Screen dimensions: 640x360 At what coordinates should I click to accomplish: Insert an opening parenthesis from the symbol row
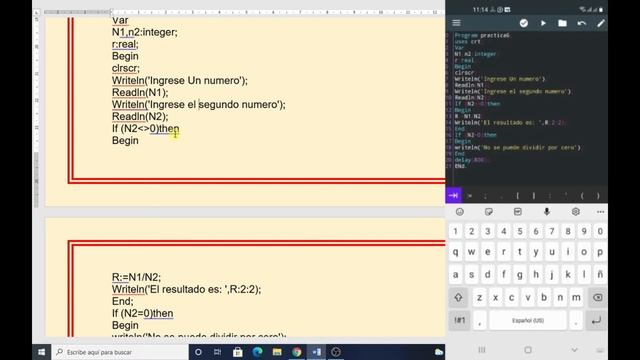point(582,196)
